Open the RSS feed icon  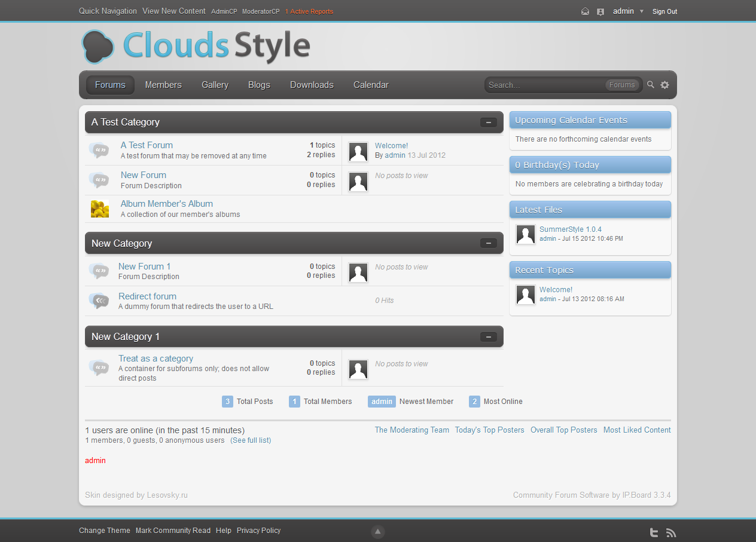pos(671,532)
